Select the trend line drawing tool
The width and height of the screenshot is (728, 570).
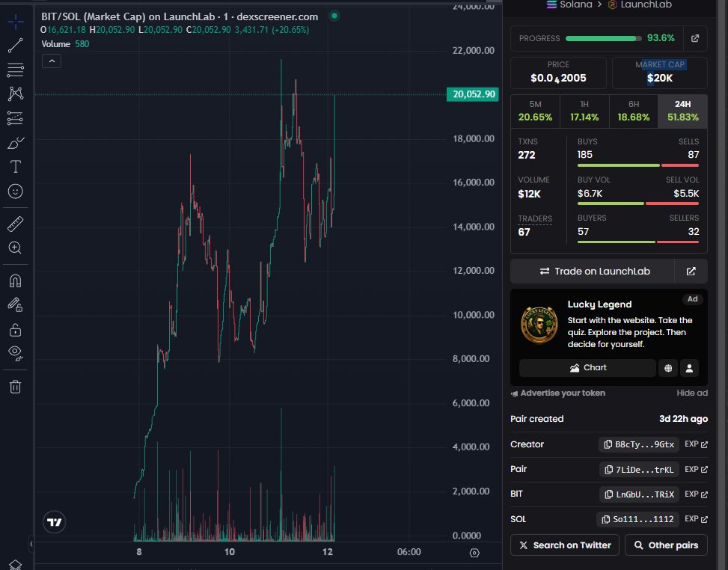15,46
